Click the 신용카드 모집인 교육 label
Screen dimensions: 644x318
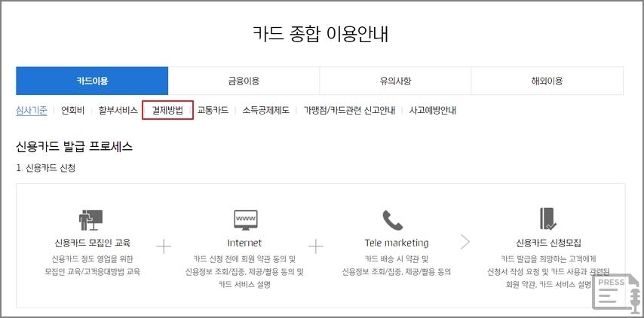(x=93, y=243)
